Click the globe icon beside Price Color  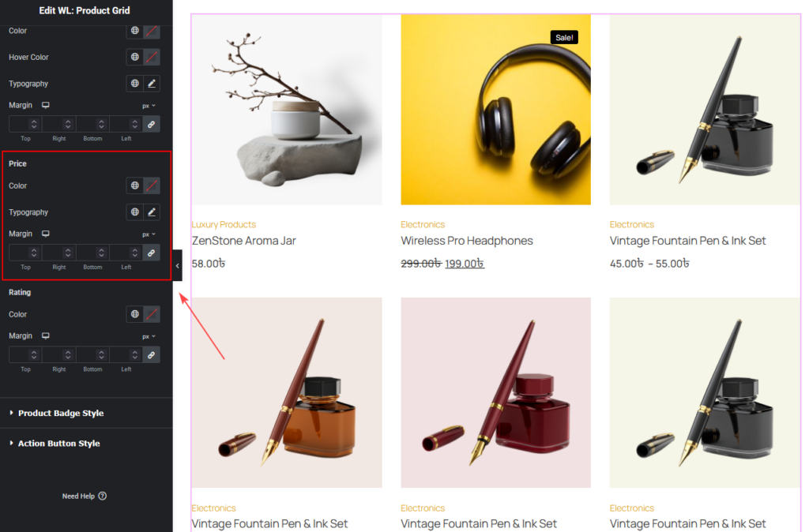pyautogui.click(x=134, y=185)
